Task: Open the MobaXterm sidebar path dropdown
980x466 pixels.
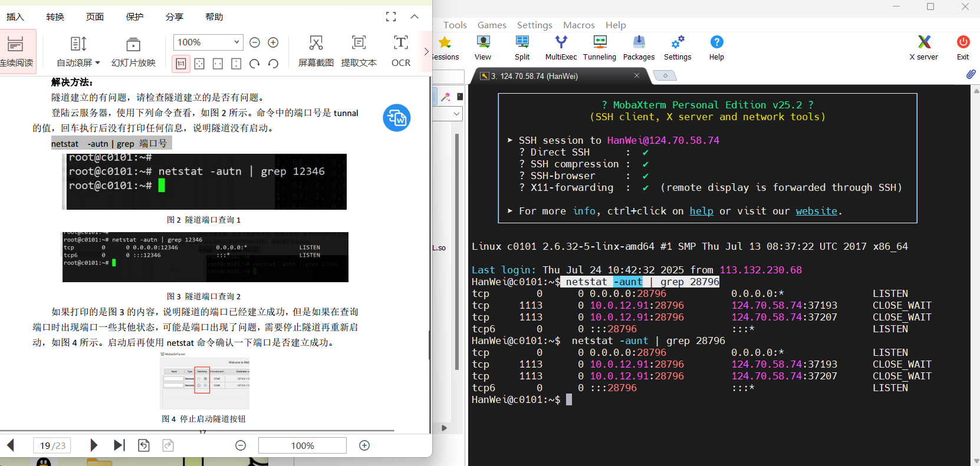Action: [457, 114]
